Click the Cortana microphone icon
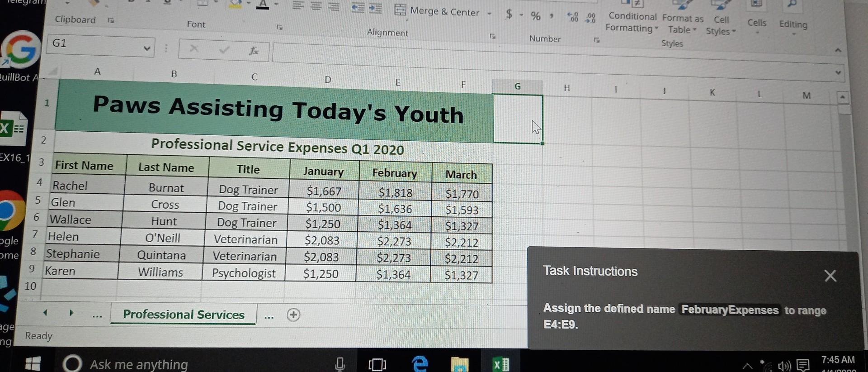Screen dimensions: 868x372 [x=340, y=364]
